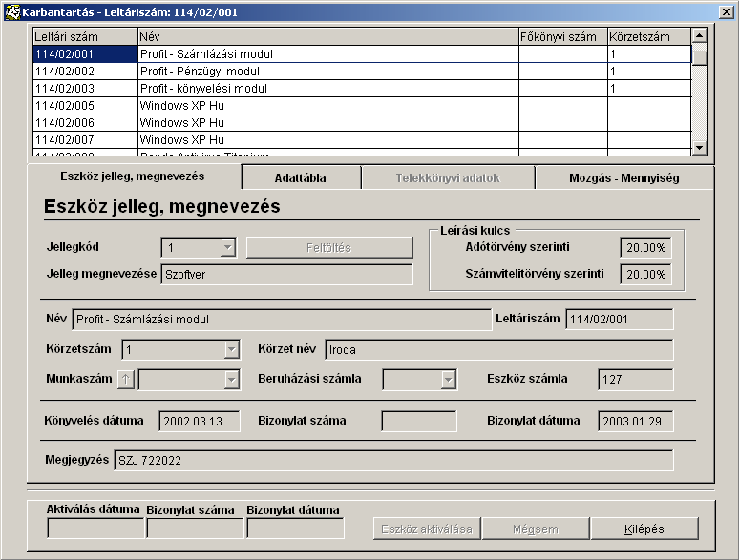The height and width of the screenshot is (560, 739).
Task: Expand the Beruházási számla dropdown
Action: [448, 379]
